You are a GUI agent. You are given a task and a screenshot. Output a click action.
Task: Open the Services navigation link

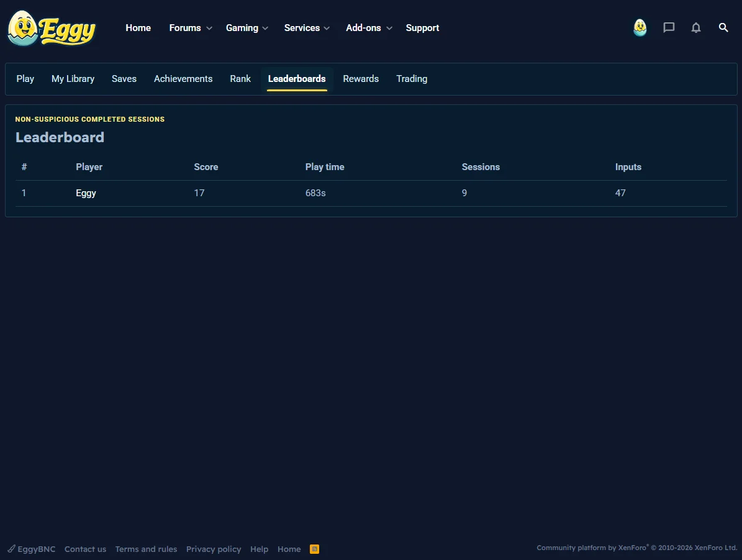tap(302, 28)
